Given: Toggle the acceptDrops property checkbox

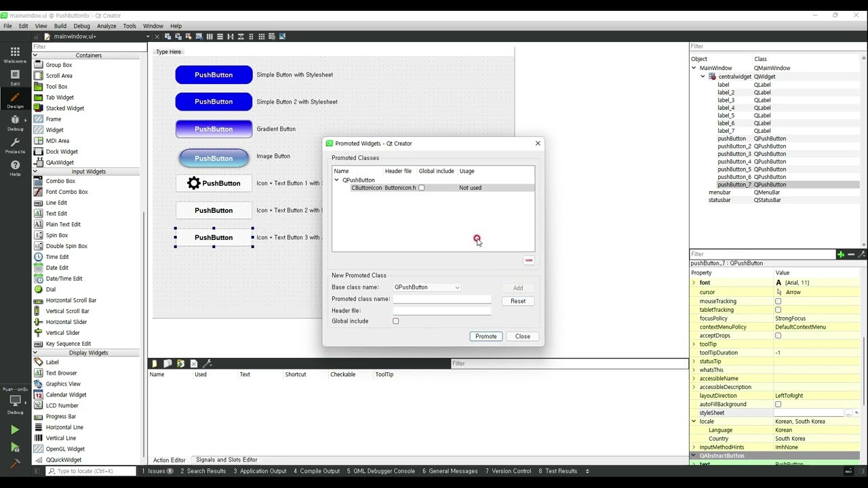Looking at the screenshot, I should (778, 335).
